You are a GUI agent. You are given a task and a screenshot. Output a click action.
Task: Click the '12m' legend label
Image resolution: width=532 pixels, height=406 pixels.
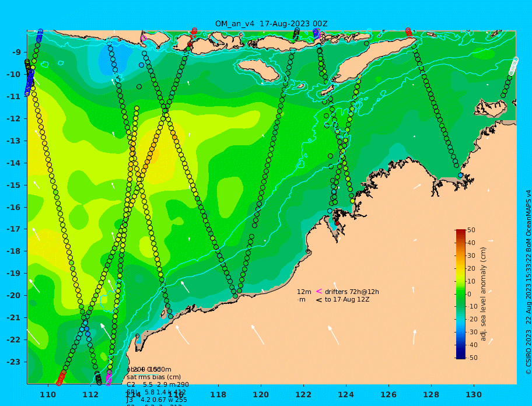pos(304,292)
